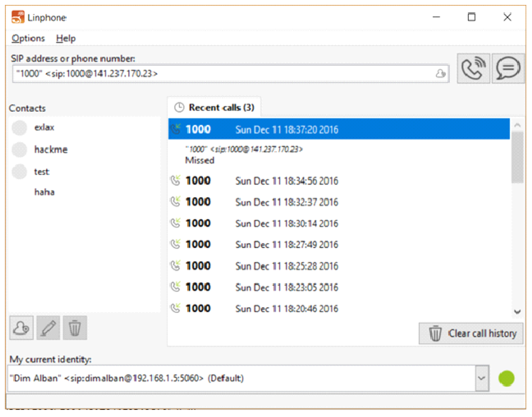
Task: Maximize the Linphone window
Action: [471, 17]
